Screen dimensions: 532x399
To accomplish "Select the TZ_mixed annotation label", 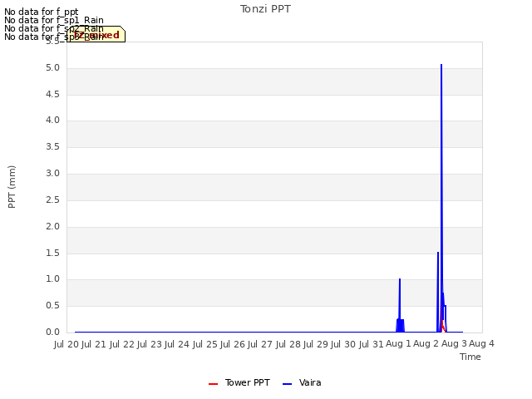I will (x=96, y=34).
